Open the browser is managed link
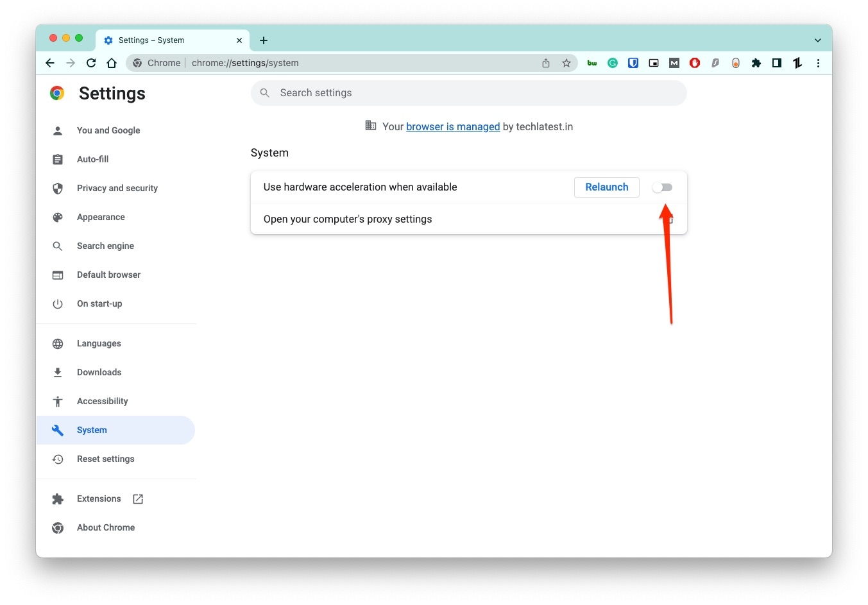 [453, 127]
